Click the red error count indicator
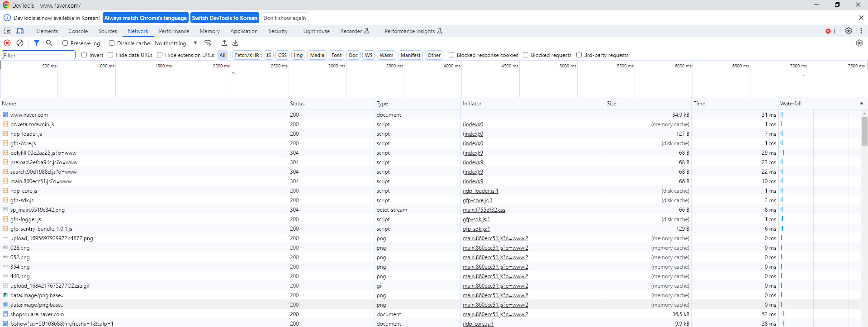 click(830, 31)
